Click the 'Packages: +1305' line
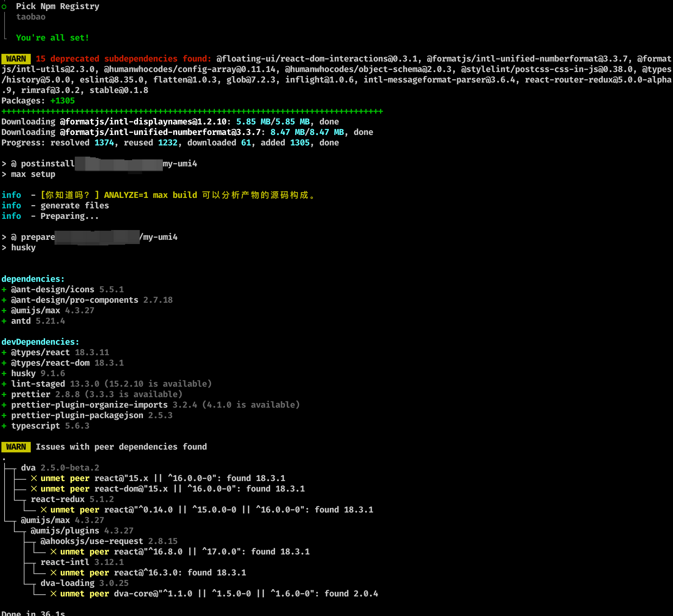 (x=38, y=101)
